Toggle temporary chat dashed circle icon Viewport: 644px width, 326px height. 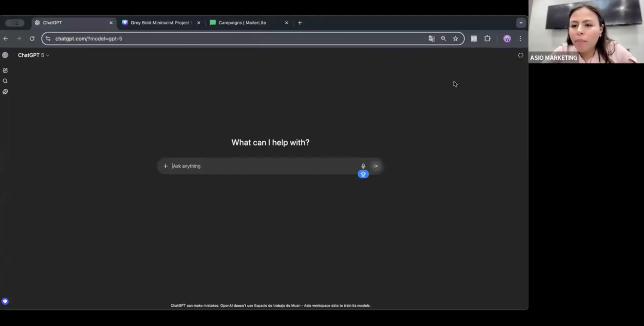tap(520, 55)
